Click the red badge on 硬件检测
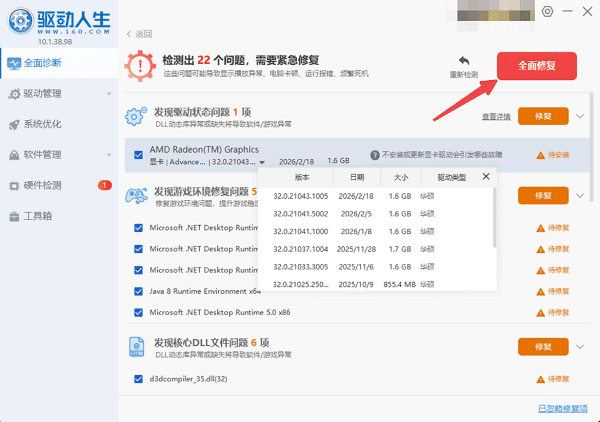This screenshot has height=422, width=600. click(105, 186)
